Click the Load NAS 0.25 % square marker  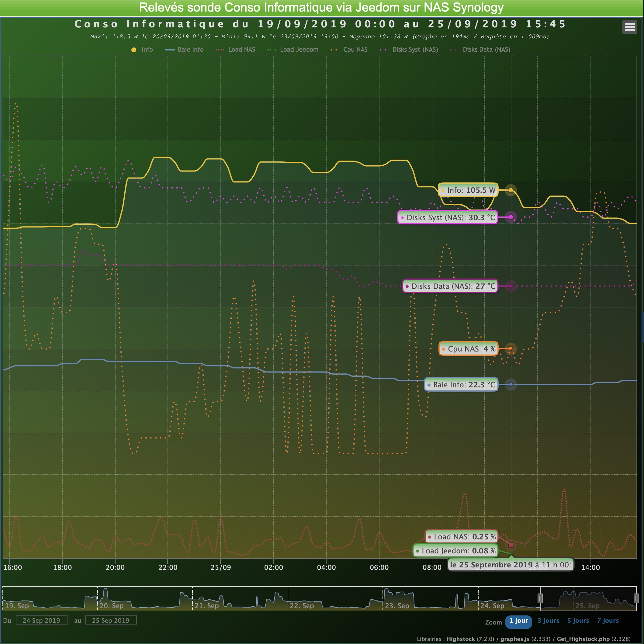click(x=511, y=545)
